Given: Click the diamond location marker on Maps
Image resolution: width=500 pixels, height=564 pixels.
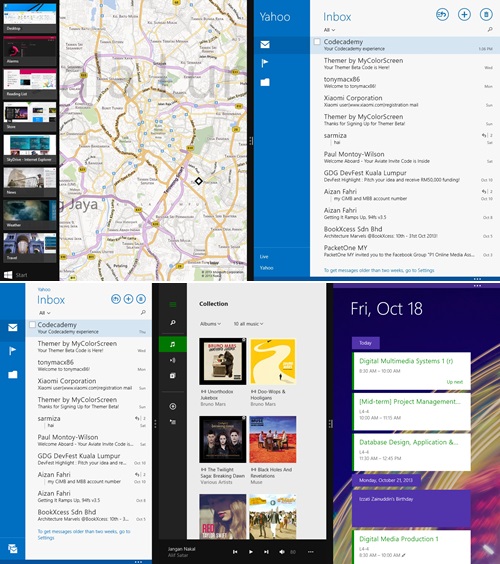Looking at the screenshot, I should [199, 181].
